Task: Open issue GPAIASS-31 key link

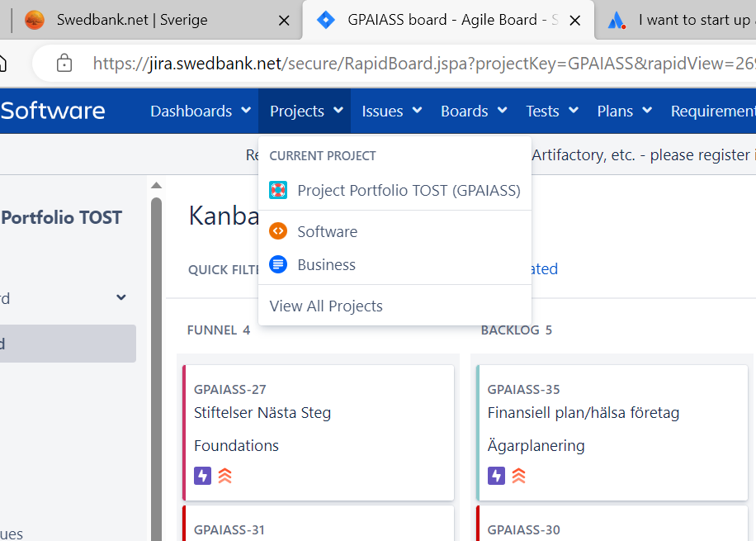Action: [229, 530]
